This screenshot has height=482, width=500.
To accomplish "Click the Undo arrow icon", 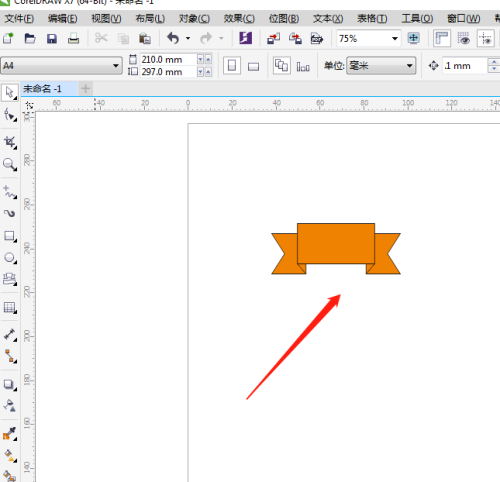I will click(x=173, y=38).
